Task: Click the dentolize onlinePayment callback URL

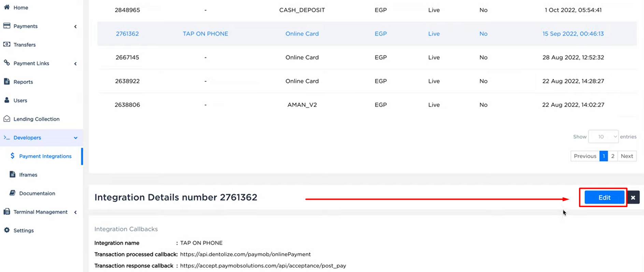Action: (245, 254)
